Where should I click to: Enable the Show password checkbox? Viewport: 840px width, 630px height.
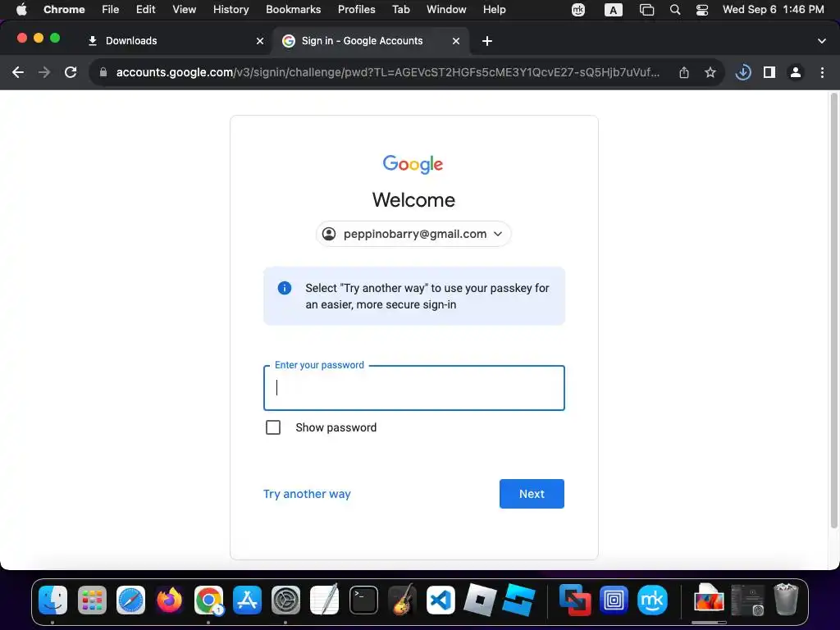pyautogui.click(x=273, y=427)
